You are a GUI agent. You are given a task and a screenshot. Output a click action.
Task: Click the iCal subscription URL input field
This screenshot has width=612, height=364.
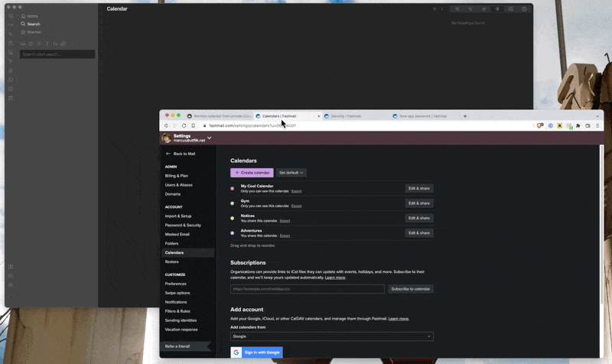(308, 289)
